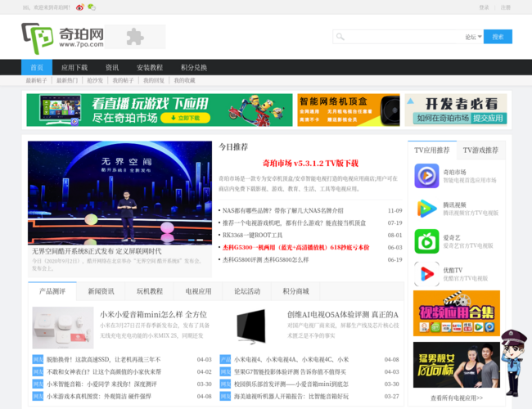This screenshot has width=532, height=409.
Task: Click 我的回复 in the sub navigation
Action: (x=154, y=80)
